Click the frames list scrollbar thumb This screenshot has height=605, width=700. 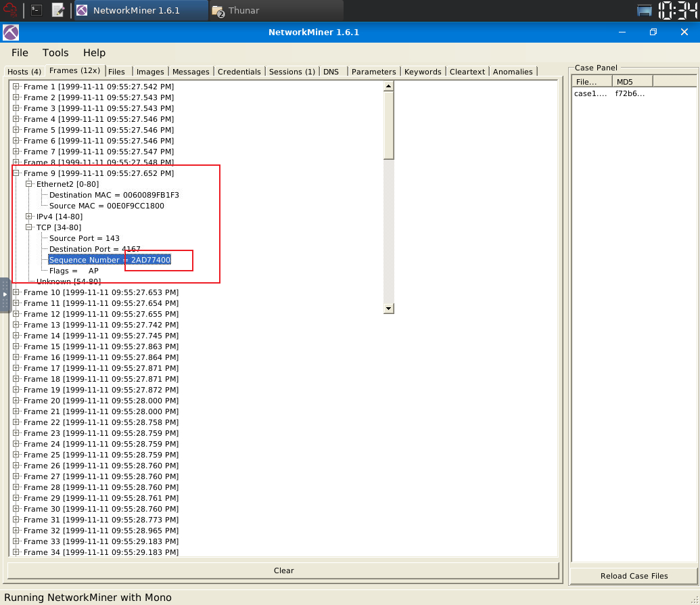tap(388, 126)
